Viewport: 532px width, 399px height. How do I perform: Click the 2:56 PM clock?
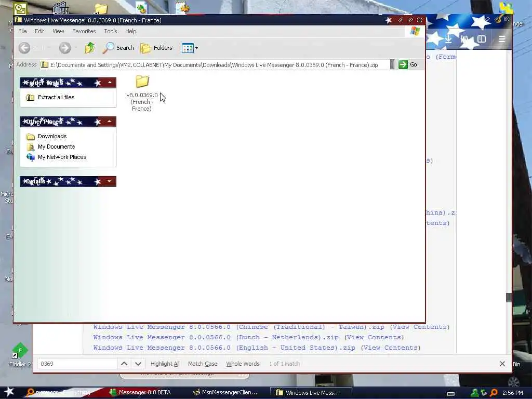click(x=513, y=393)
